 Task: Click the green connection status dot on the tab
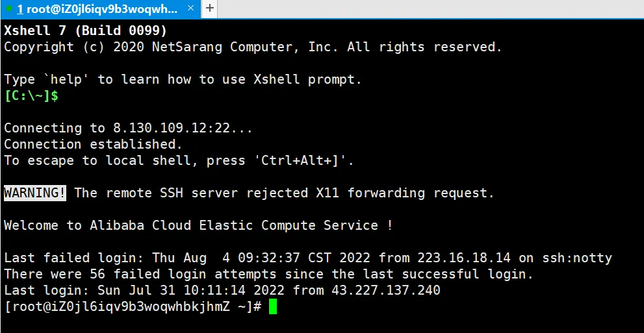[x=9, y=8]
